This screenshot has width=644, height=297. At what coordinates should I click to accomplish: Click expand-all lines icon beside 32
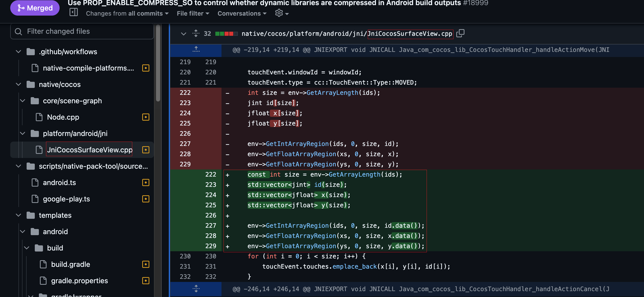point(196,33)
